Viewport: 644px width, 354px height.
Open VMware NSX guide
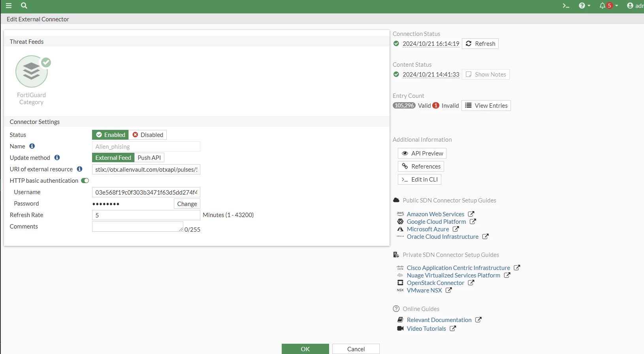click(x=424, y=290)
